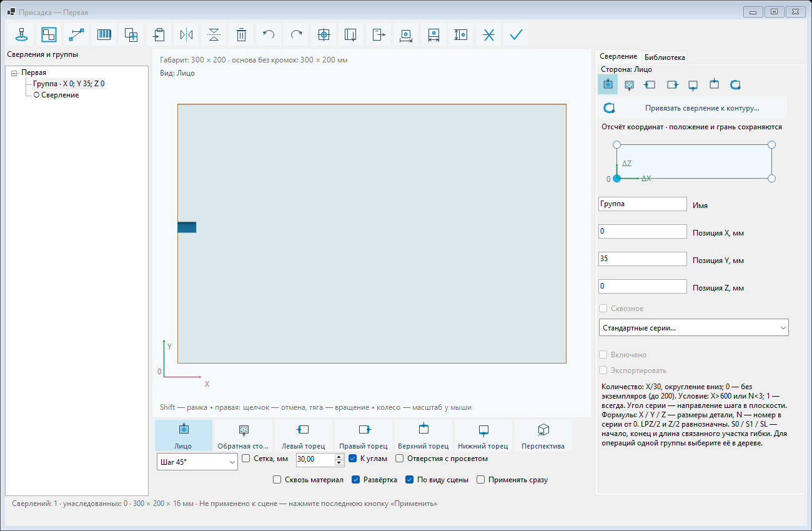Viewport: 812px width, 531px height.
Task: Switch to the Библиотека tab
Action: (665, 57)
